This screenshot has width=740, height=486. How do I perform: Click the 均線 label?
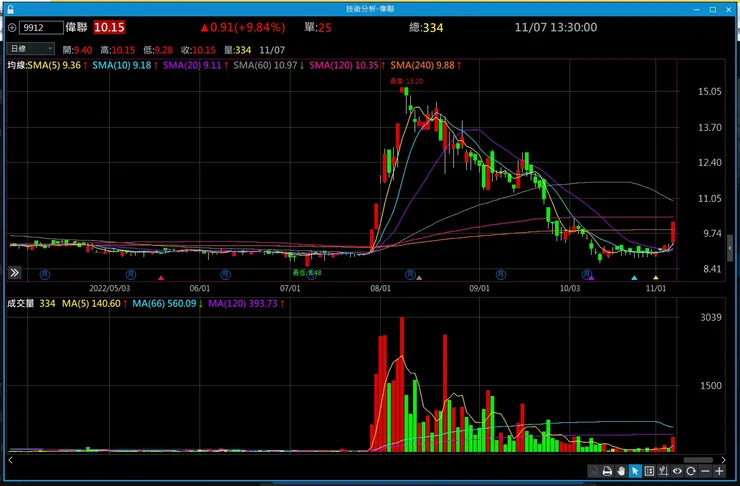(17, 65)
